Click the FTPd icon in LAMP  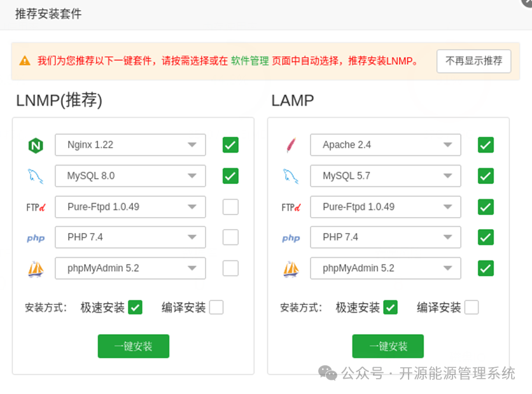pyautogui.click(x=291, y=207)
